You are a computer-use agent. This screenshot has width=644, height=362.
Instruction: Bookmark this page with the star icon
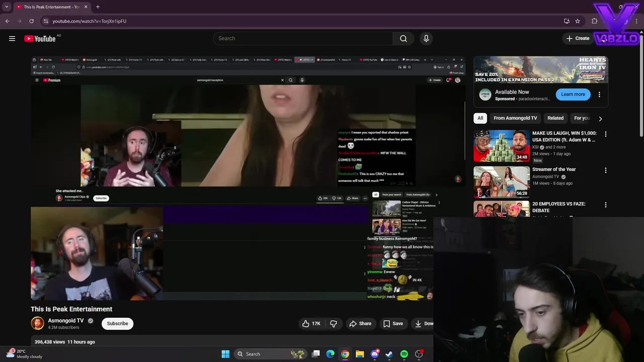pyautogui.click(x=578, y=21)
